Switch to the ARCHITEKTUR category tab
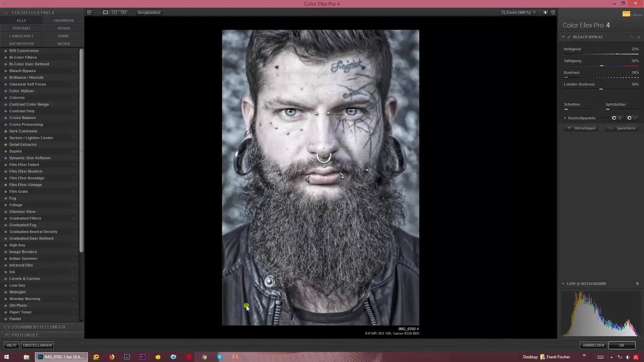Image resolution: width=644 pixels, height=362 pixels. click(21, 44)
